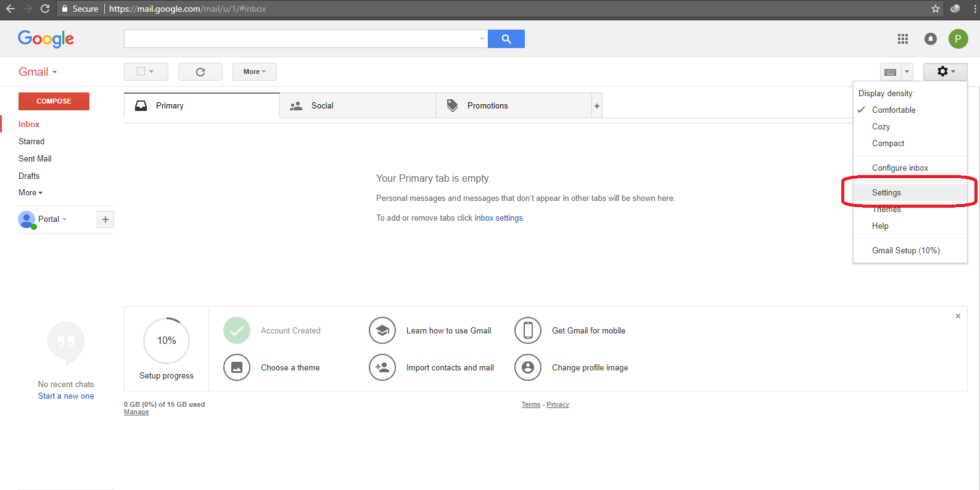
Task: Select Cozy display density
Action: (x=910, y=126)
